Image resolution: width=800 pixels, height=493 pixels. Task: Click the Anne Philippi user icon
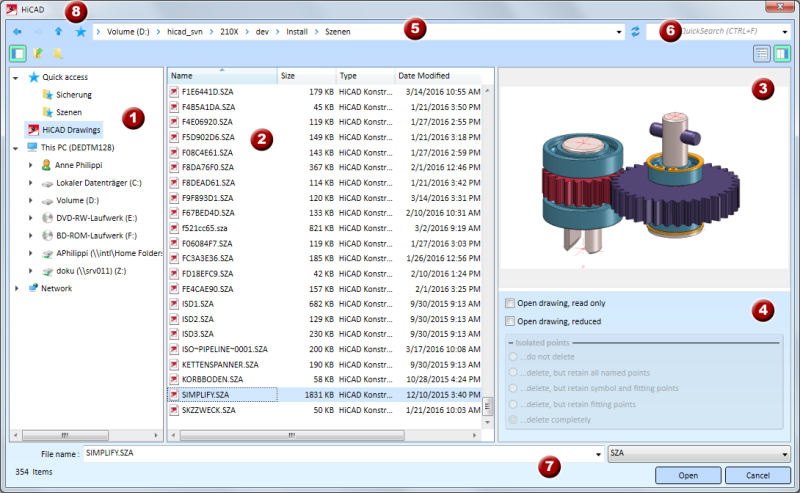point(46,165)
